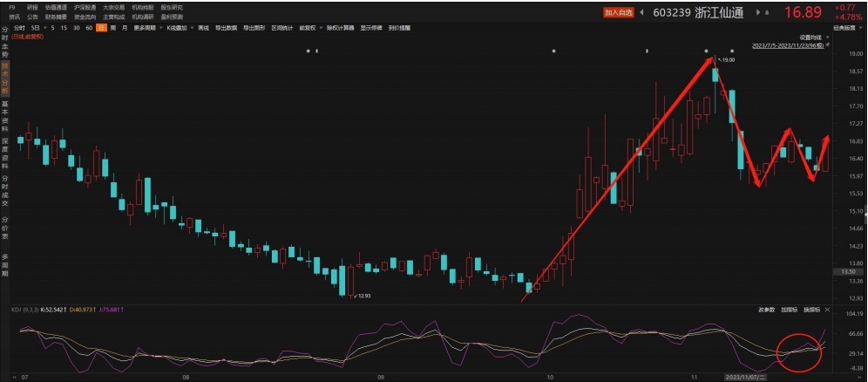This screenshot has width=868, height=382.
Task: Select the 日 daily period
Action: [101, 28]
